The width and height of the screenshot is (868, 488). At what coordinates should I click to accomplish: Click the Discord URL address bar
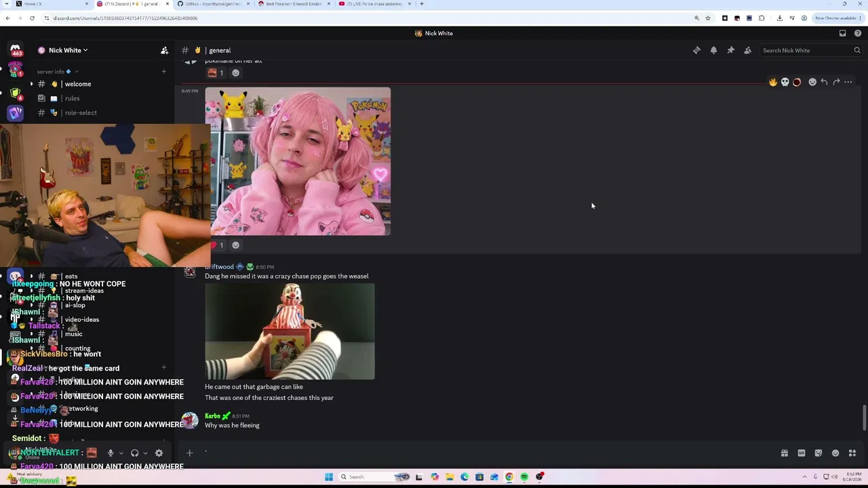click(366, 18)
